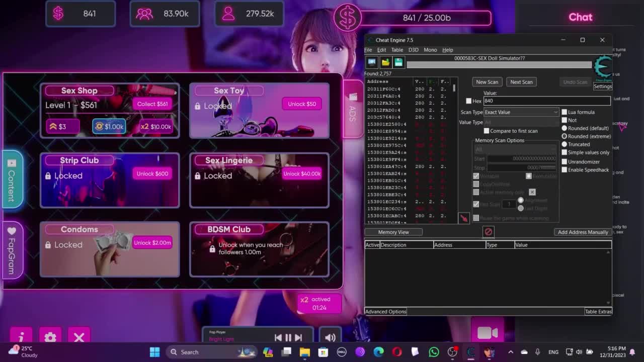Pause the music player
644x362 pixels.
point(288,338)
